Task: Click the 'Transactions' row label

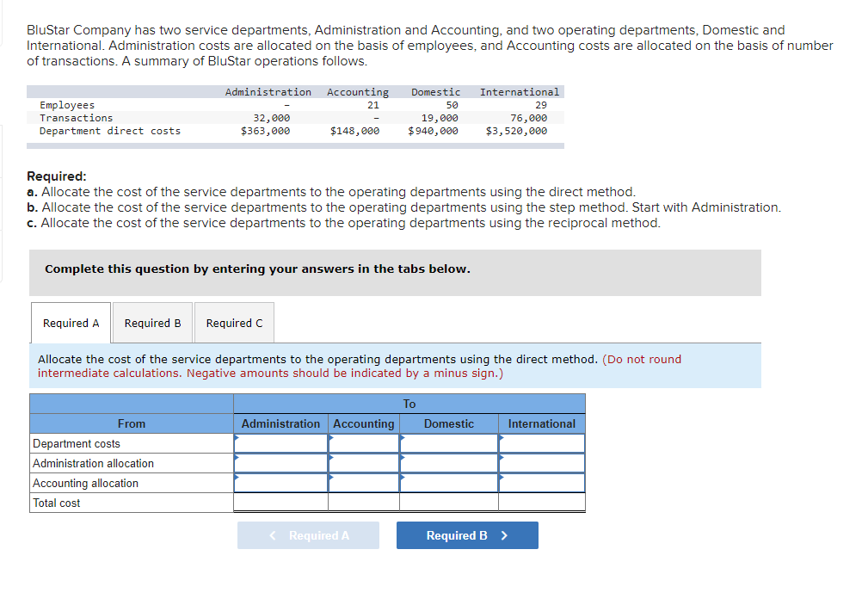Action: (76, 118)
